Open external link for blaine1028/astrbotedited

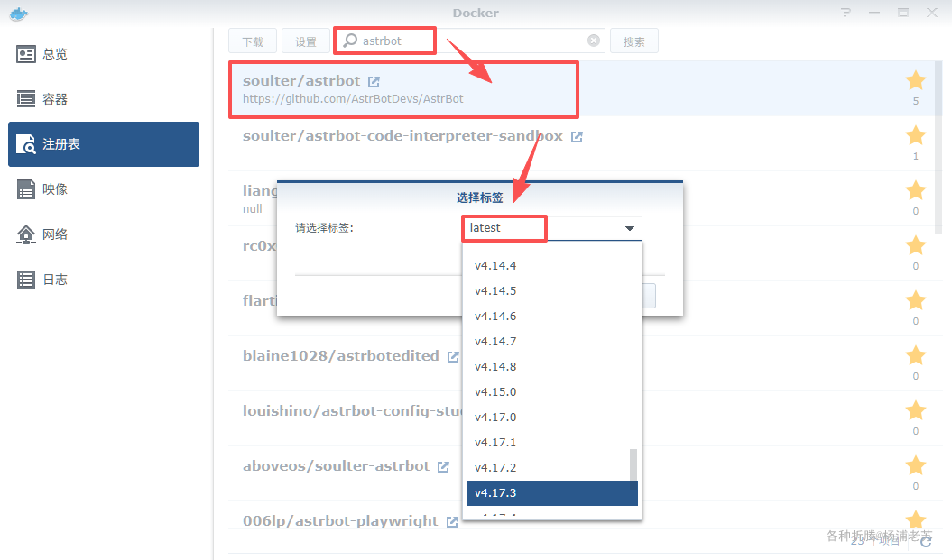tap(452, 357)
